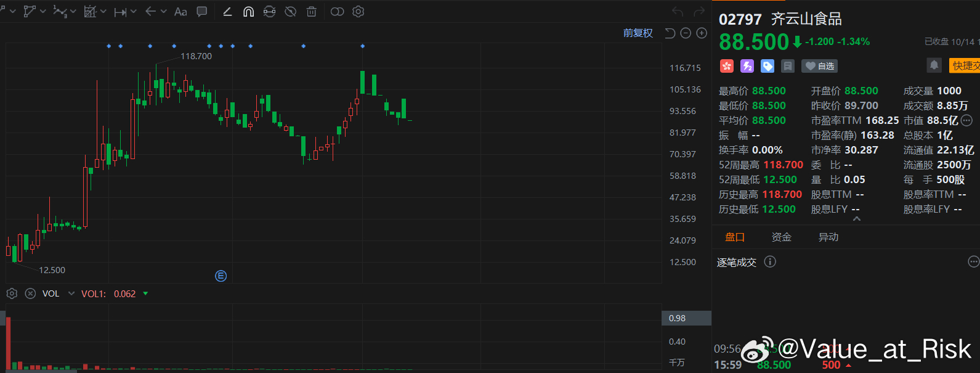Open the ellipsis next to 市值 88.5亿

click(x=966, y=121)
